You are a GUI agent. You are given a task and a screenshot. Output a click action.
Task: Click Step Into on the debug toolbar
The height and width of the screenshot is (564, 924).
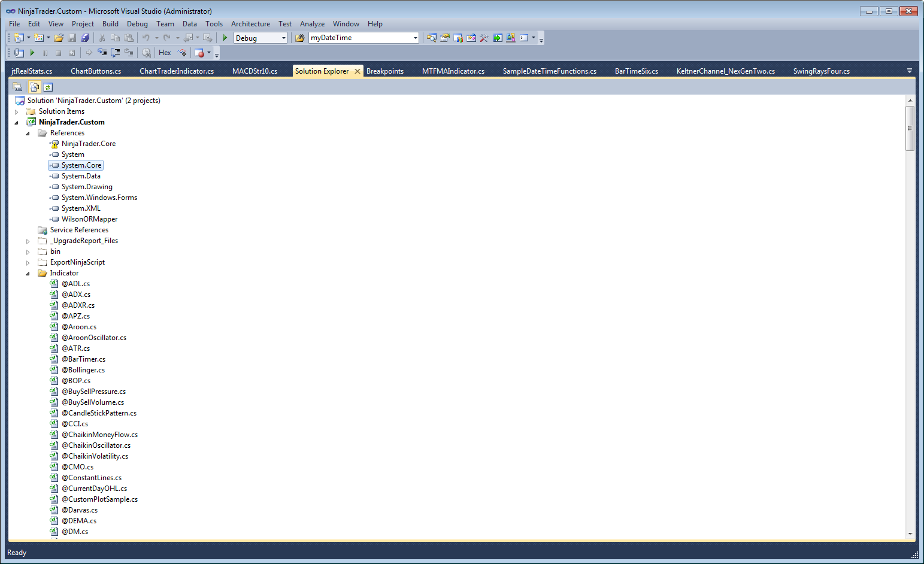point(102,53)
